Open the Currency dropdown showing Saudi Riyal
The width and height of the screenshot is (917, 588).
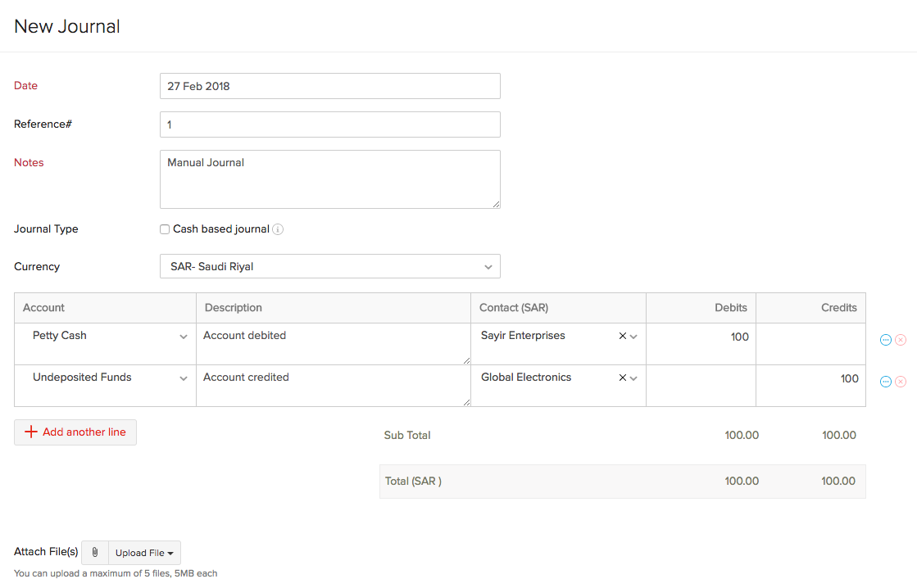click(x=329, y=266)
